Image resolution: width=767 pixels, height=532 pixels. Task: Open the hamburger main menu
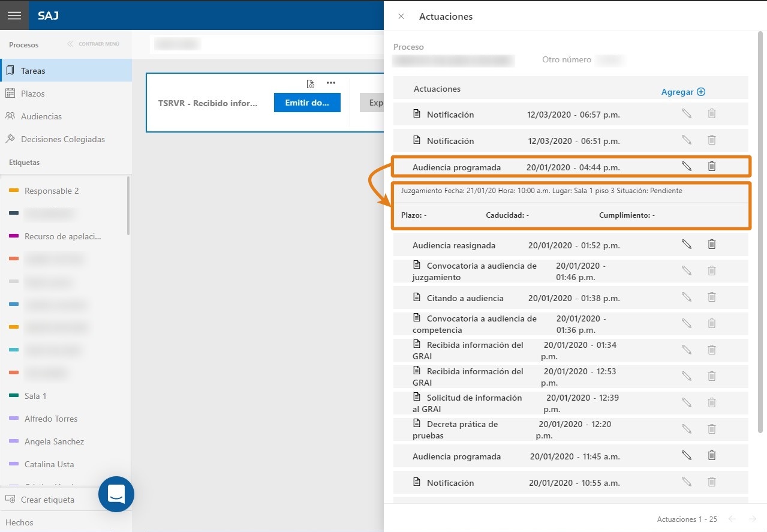pos(14,16)
